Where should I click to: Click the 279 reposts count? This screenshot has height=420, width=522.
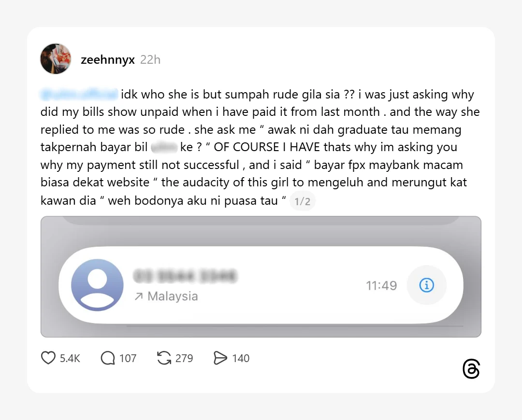184,358
